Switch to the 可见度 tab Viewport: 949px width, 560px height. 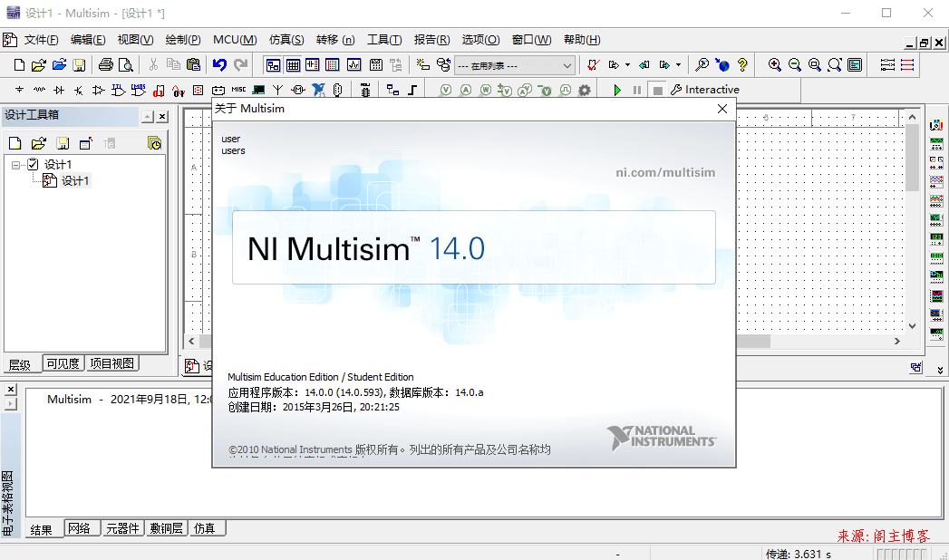[63, 363]
